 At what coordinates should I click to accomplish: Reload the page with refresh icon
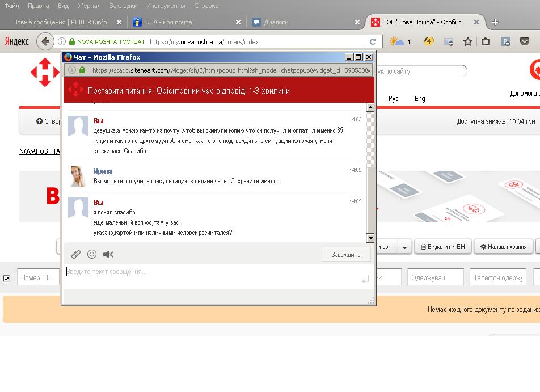coord(373,41)
